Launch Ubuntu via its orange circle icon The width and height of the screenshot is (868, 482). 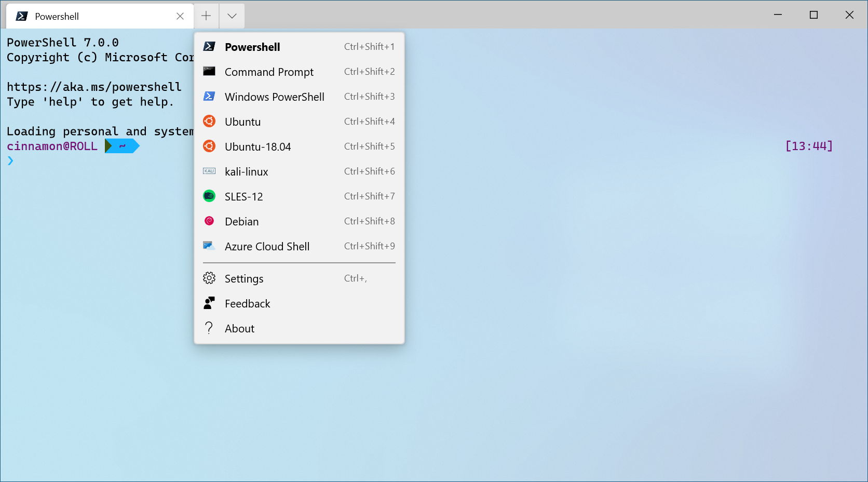tap(209, 121)
